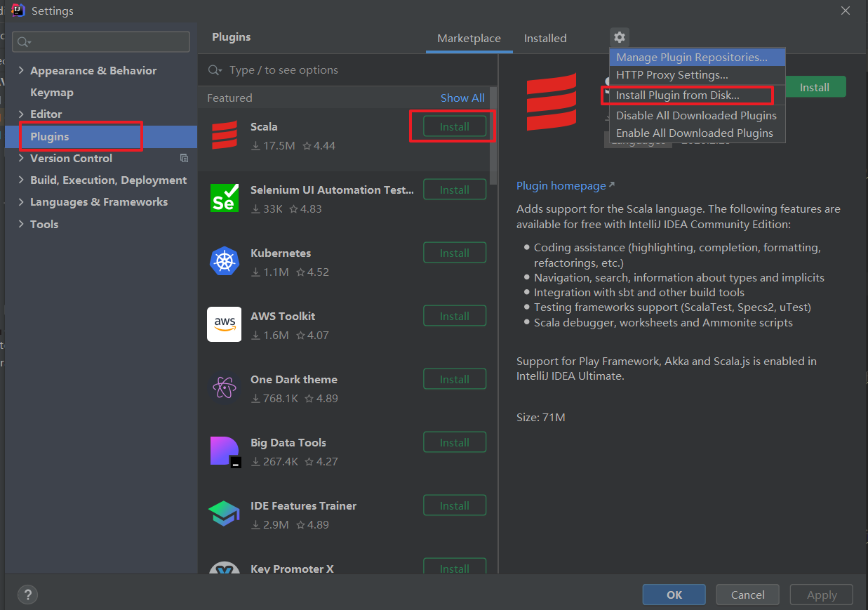Click the IDE Features Trainer plugin icon
Viewport: 868px width, 610px height.
(225, 514)
